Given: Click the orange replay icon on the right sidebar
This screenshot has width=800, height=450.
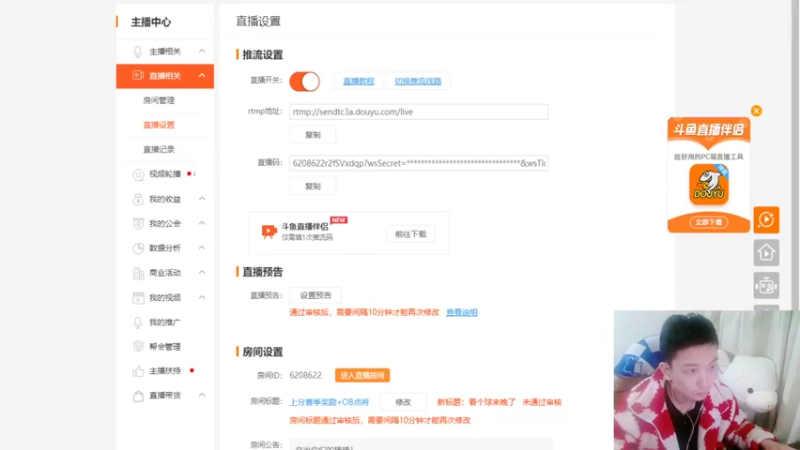Looking at the screenshot, I should [x=766, y=220].
